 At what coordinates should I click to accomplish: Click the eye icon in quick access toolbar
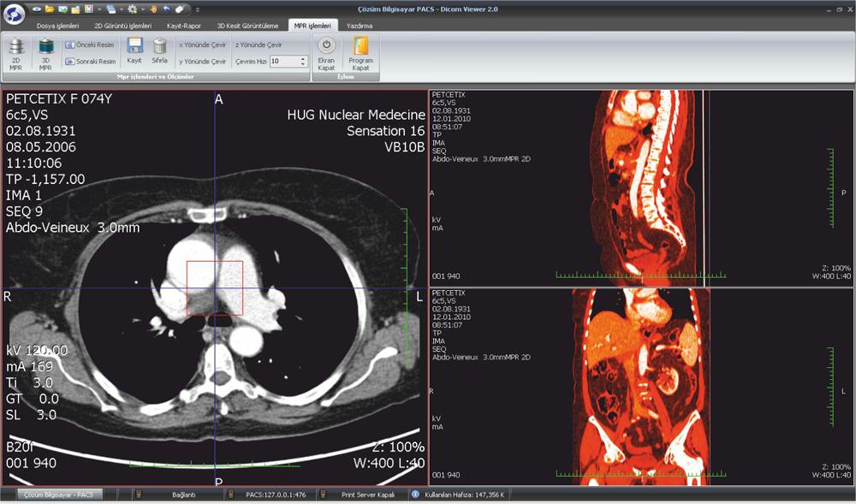(x=37, y=9)
